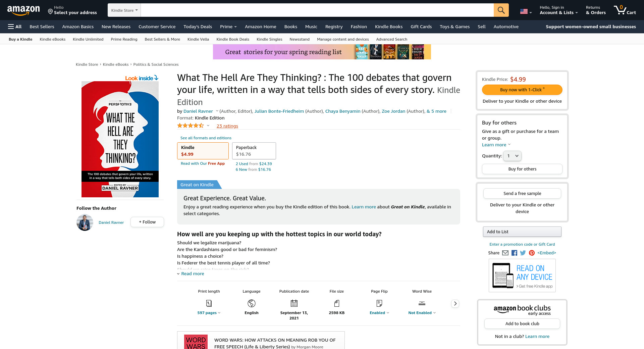This screenshot has width=644, height=349.
Task: Click Buy now with 1-Click
Action: pyautogui.click(x=522, y=90)
